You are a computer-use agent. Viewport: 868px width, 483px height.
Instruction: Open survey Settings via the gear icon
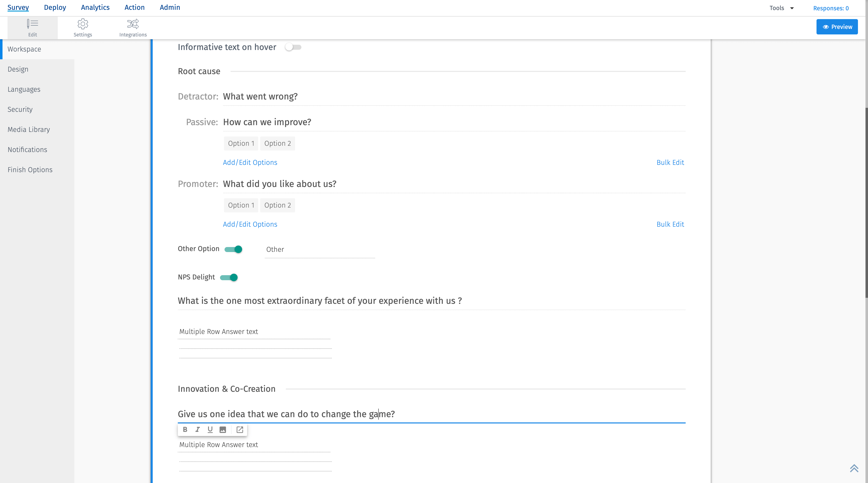click(x=83, y=27)
